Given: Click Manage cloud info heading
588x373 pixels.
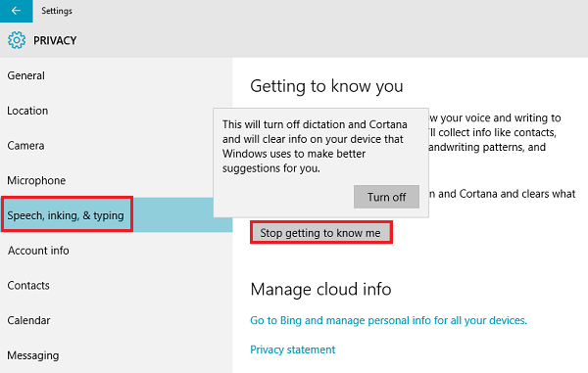Looking at the screenshot, I should [x=321, y=289].
